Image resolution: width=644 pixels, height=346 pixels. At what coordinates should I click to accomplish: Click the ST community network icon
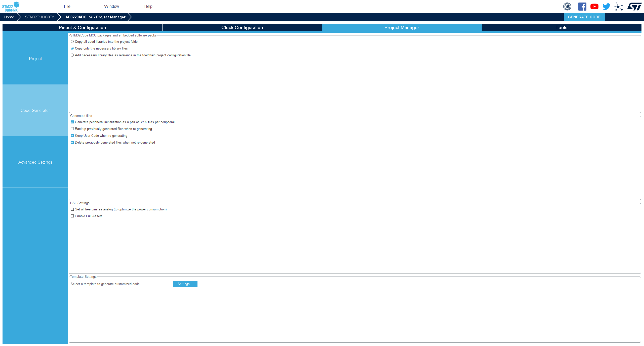619,7
